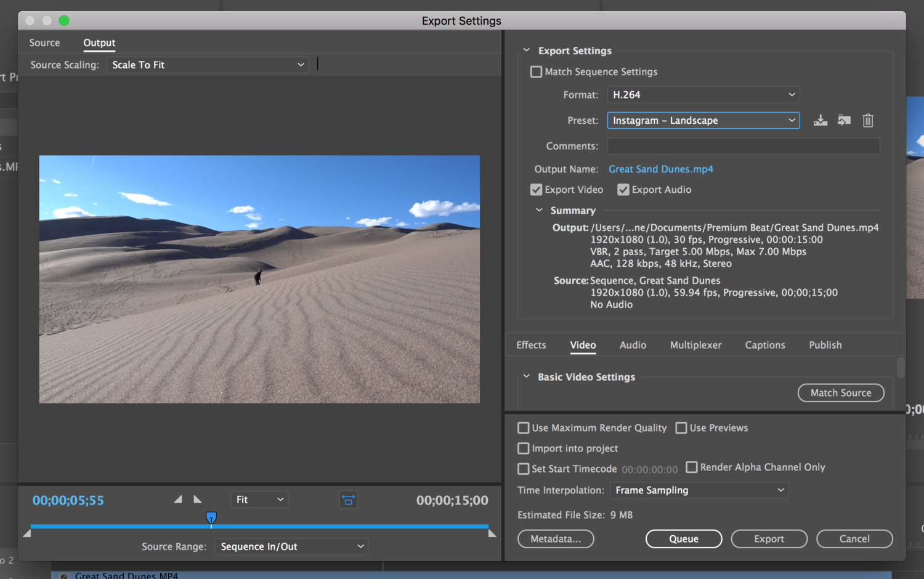Image resolution: width=924 pixels, height=579 pixels.
Task: Open the Preset dropdown Instagram – Landscape
Action: tap(703, 121)
